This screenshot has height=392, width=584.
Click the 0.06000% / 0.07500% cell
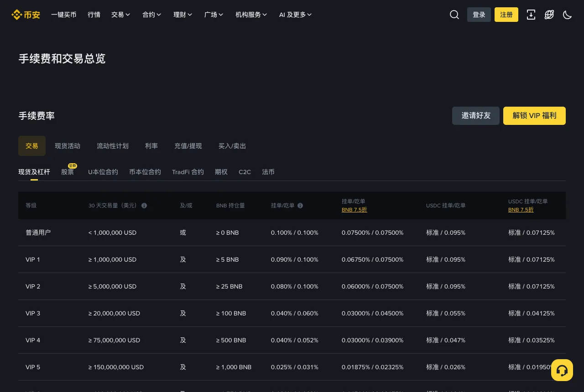373,286
